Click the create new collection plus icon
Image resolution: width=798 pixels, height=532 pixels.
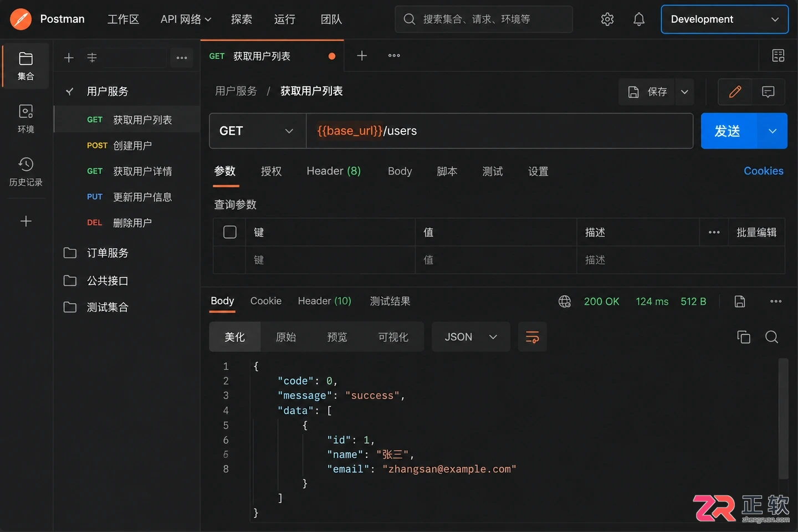pyautogui.click(x=69, y=58)
